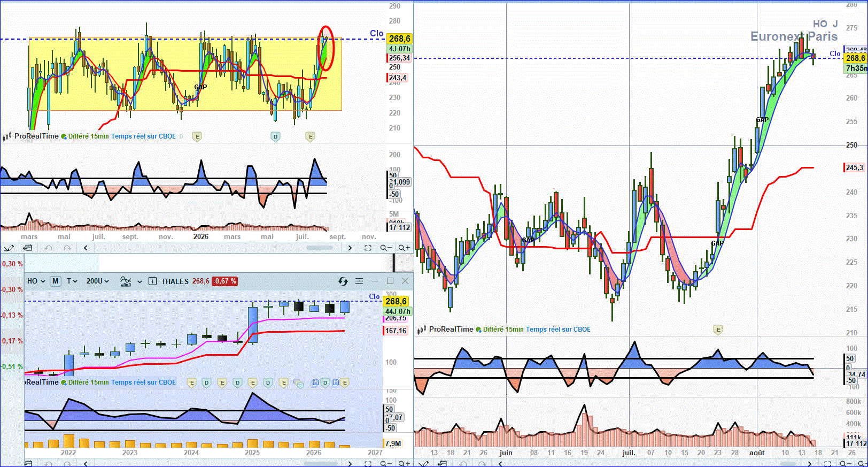The height and width of the screenshot is (467, 868).
Task: Click the 2026 label on the upper-left chart time axis
Action: coord(200,236)
